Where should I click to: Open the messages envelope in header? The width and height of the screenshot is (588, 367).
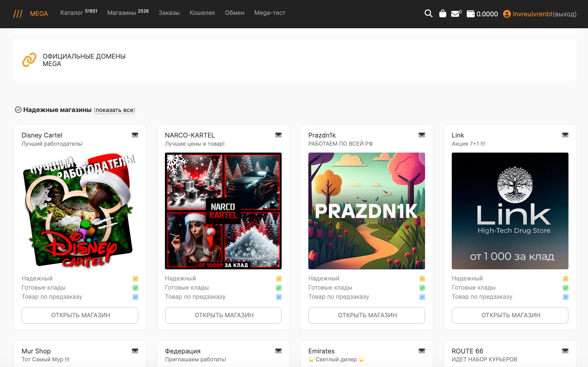(455, 14)
